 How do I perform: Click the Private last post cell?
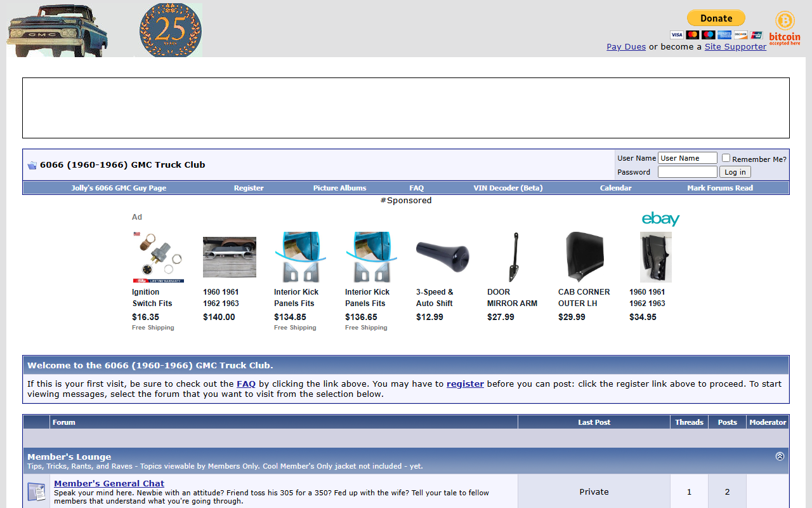[594, 491]
